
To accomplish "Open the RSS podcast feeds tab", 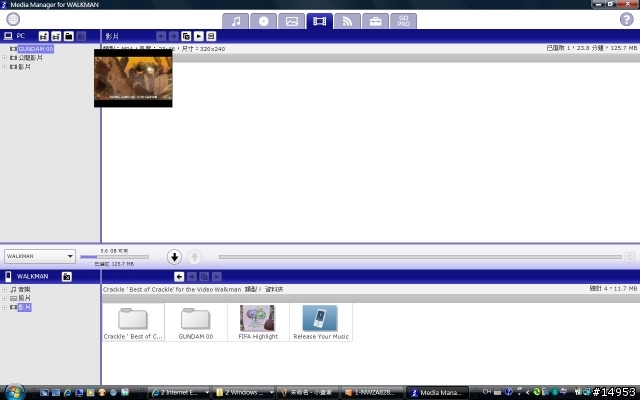I will [x=347, y=21].
